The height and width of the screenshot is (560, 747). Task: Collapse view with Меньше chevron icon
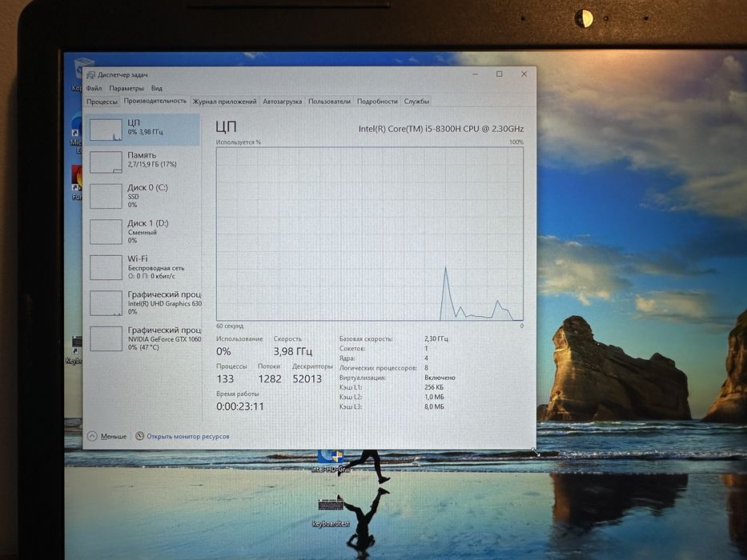[x=92, y=436]
